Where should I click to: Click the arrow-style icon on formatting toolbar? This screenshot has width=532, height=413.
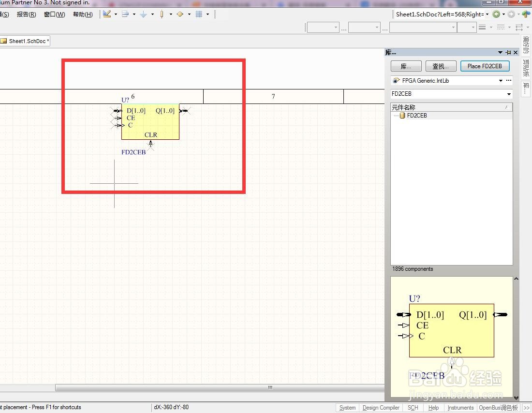click(519, 28)
